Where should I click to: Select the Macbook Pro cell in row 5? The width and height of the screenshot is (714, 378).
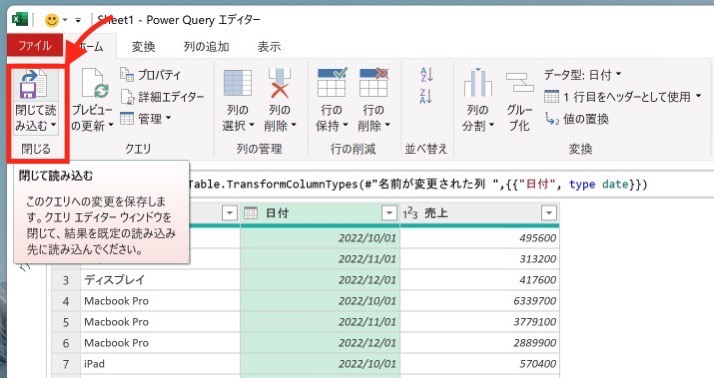[x=160, y=322]
